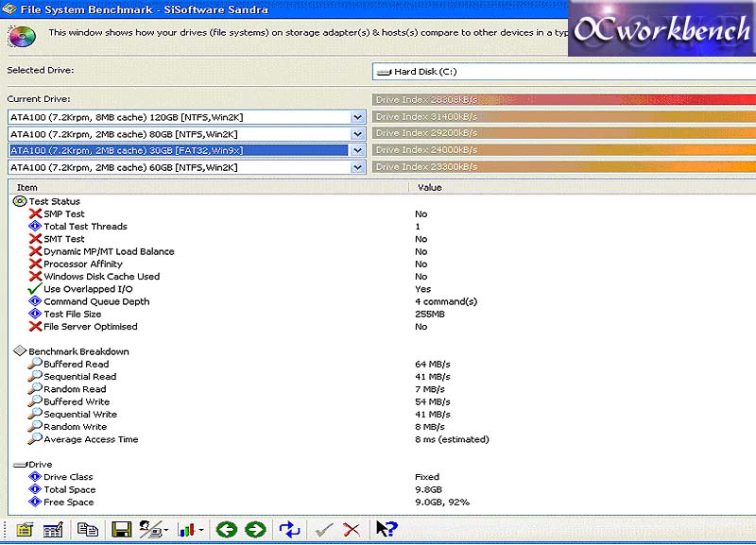Open the options icon in bottom toolbar
756x545 pixels.
(25, 530)
